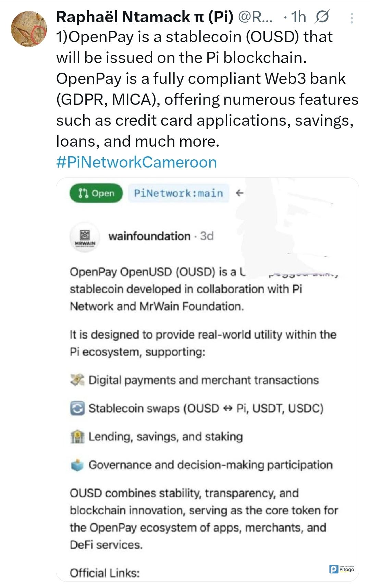
Task: Tap the muted/slashed circle icon
Action: [x=322, y=17]
